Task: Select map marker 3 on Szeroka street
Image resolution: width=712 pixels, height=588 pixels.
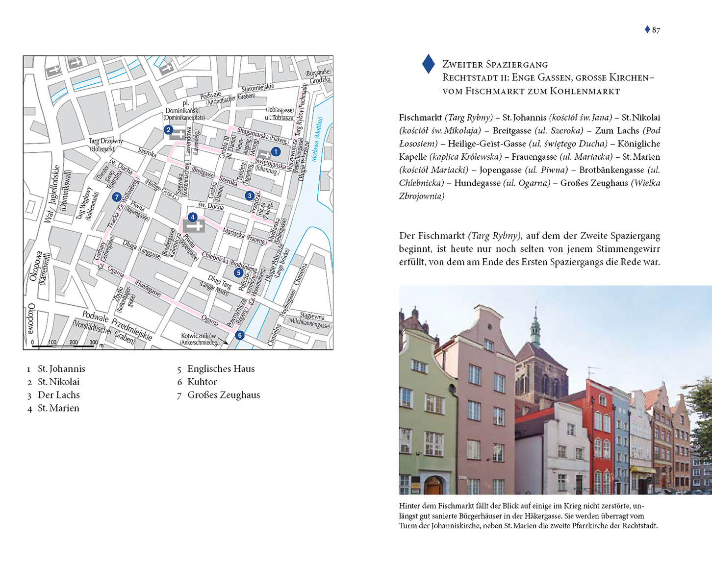Action: tap(250, 196)
